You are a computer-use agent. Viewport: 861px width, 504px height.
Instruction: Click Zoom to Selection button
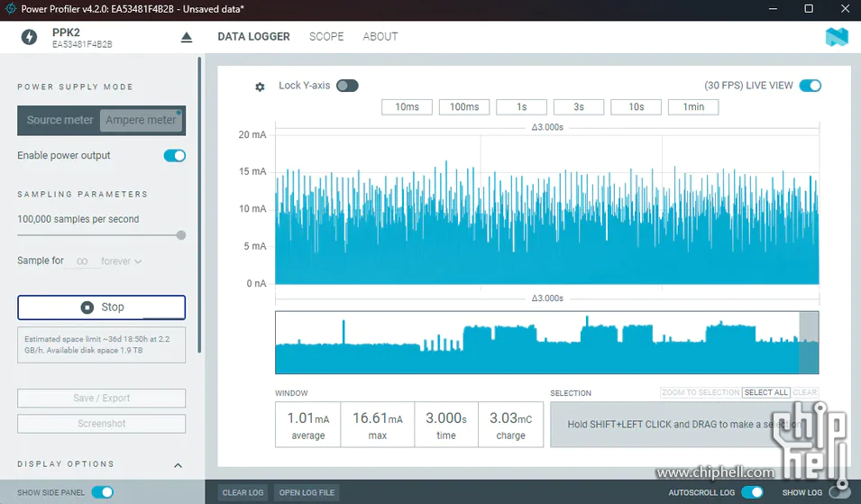pos(701,392)
